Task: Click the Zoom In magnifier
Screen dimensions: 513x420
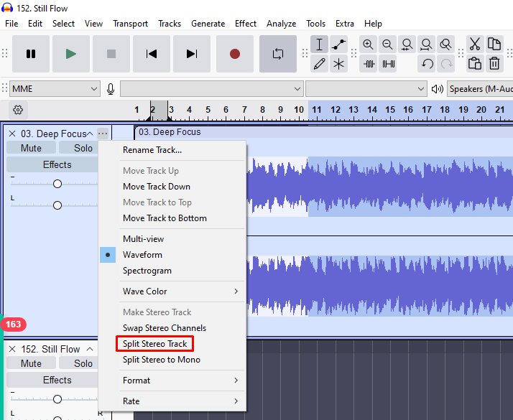Action: [368, 44]
